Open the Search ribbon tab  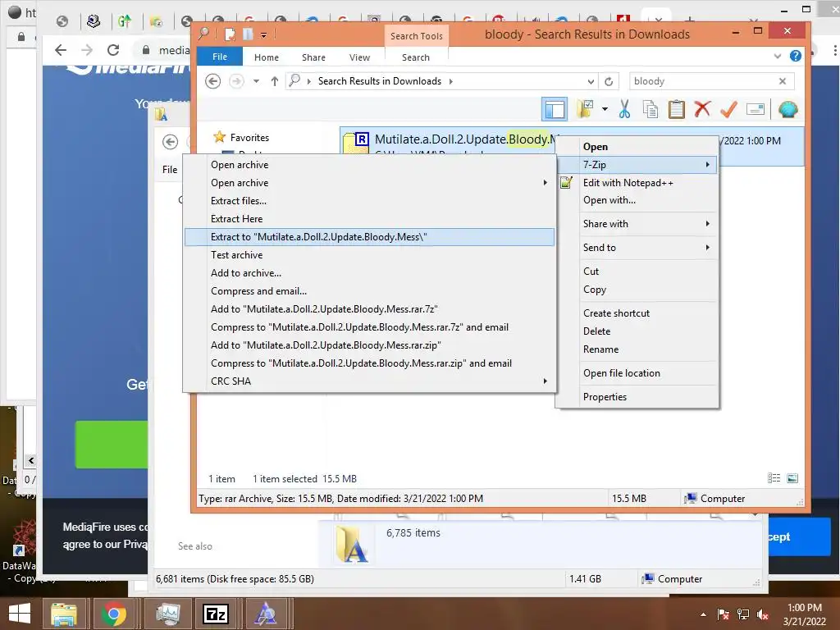[416, 57]
